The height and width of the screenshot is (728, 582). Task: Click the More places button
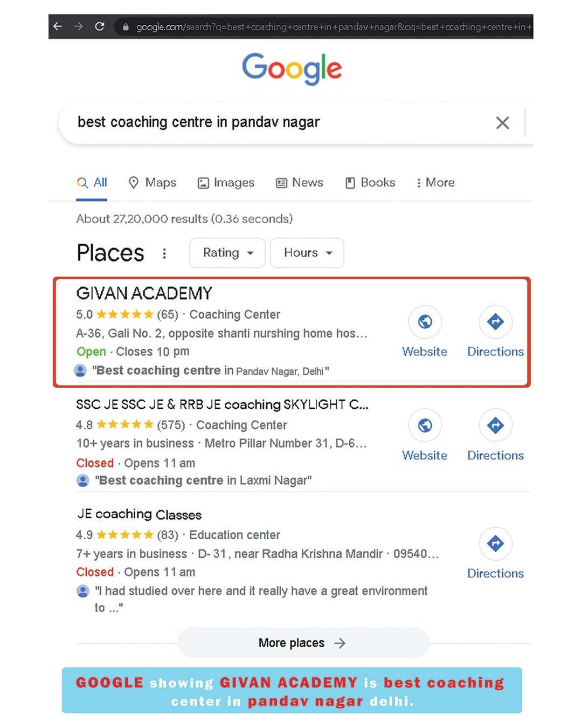tap(303, 643)
